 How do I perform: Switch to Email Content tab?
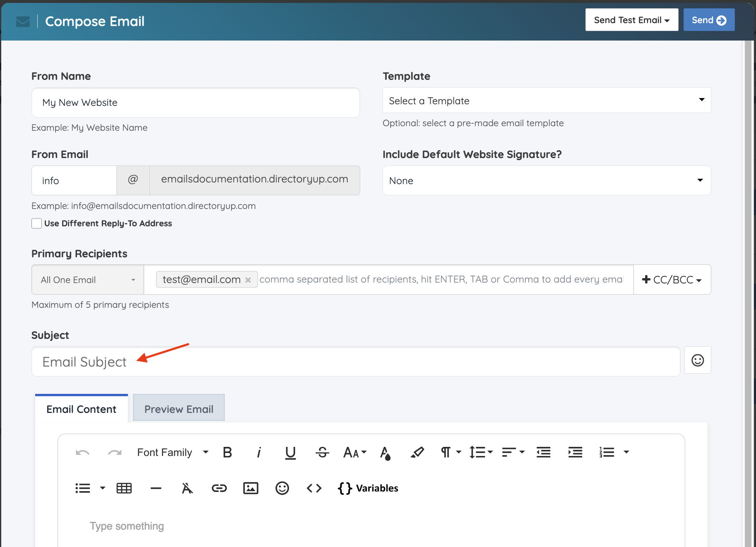[82, 409]
